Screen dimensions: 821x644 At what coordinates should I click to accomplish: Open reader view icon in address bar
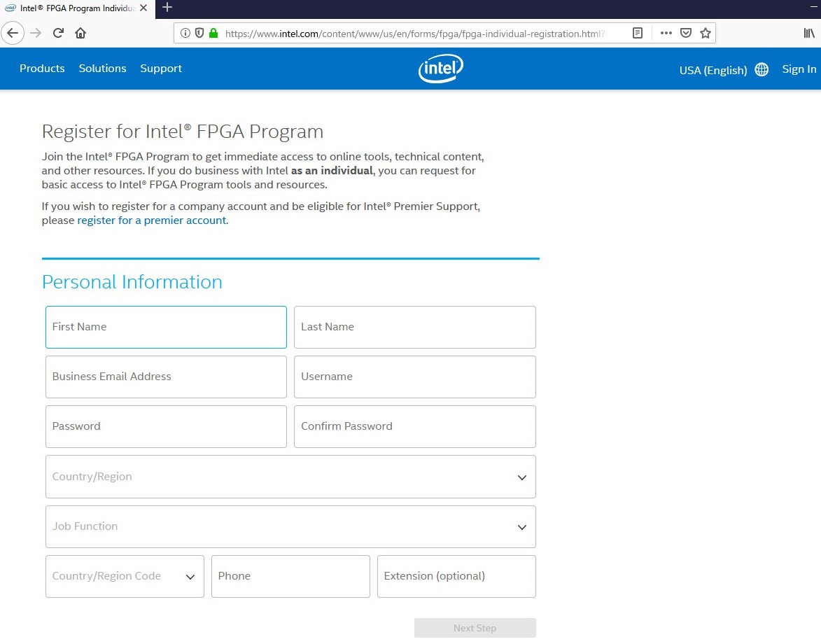[637, 33]
